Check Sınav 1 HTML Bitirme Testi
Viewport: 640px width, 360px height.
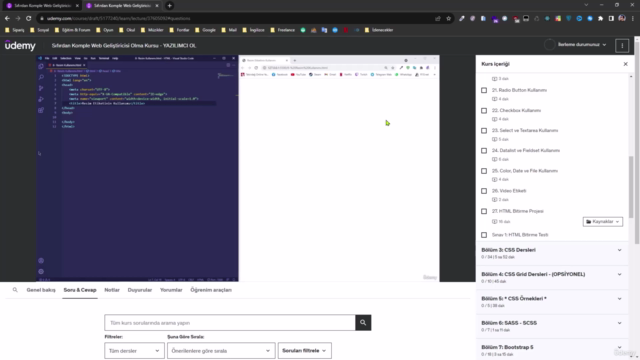click(484, 235)
